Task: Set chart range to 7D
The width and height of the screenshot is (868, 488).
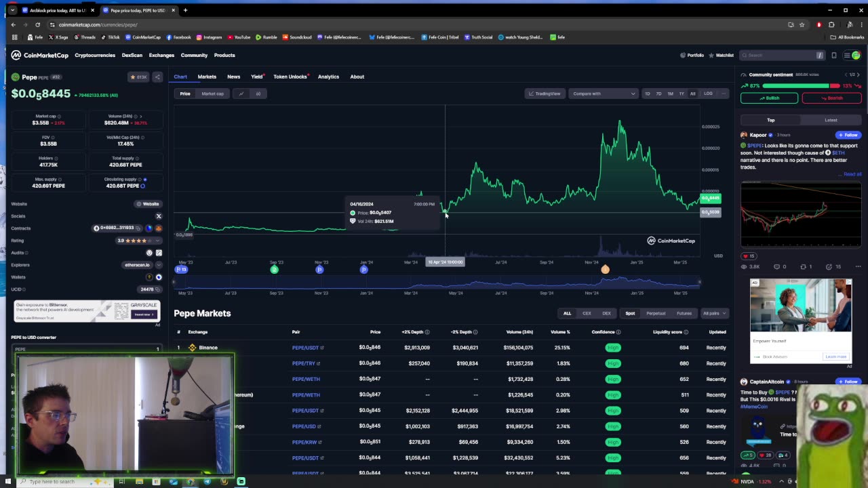Action: coord(658,94)
